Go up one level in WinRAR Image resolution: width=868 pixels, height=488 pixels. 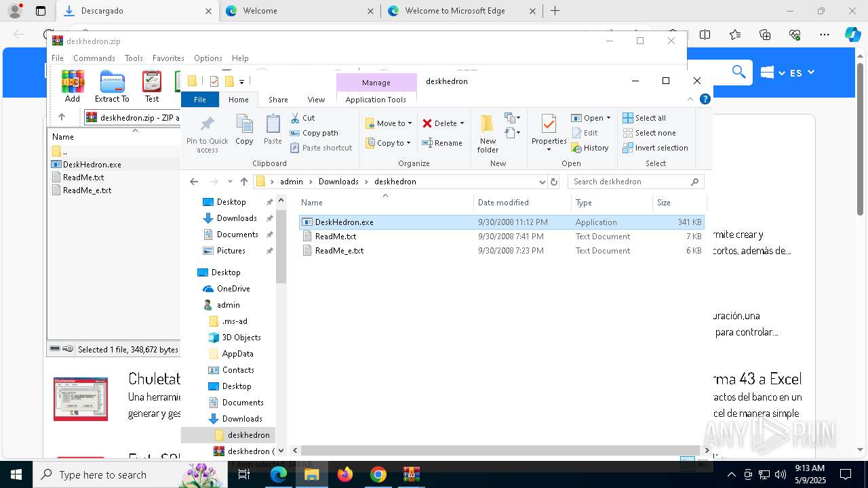click(62, 117)
